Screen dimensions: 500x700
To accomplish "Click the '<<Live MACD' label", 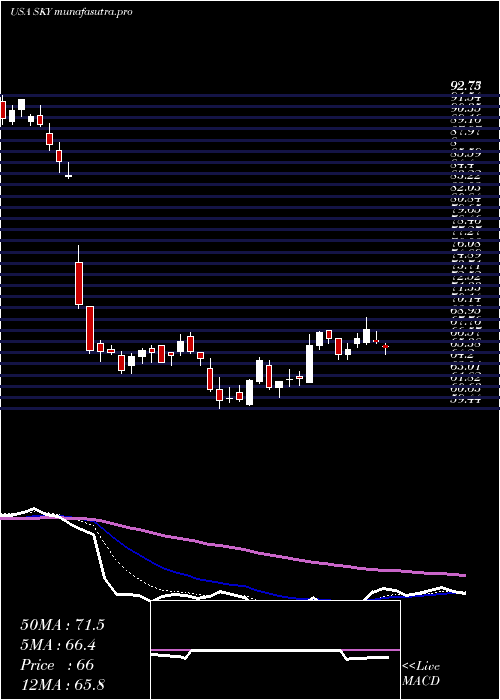I will point(421,674).
